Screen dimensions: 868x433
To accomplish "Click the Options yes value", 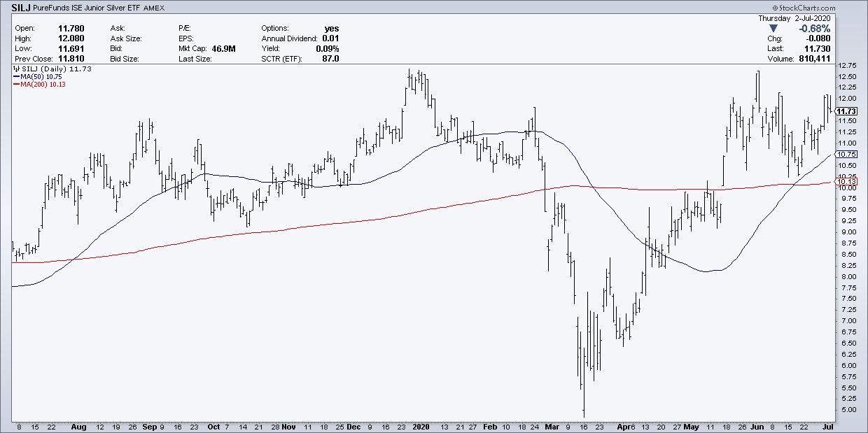I will (331, 29).
